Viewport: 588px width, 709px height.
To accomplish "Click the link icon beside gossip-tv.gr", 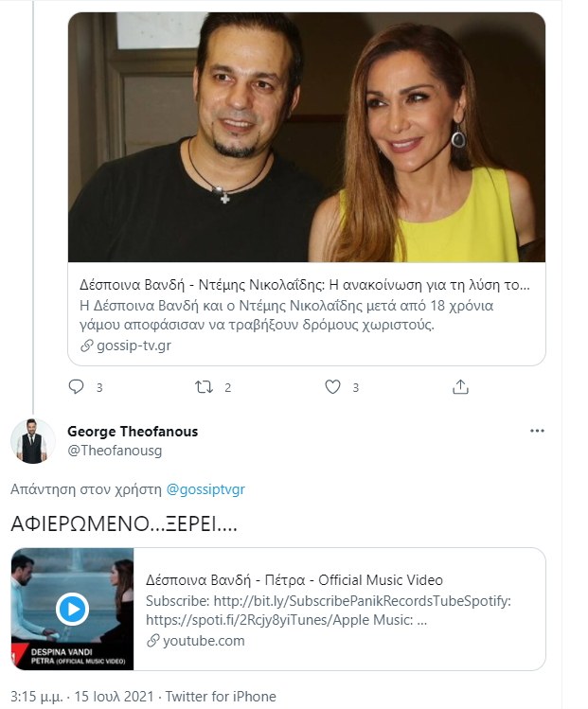I will [88, 346].
